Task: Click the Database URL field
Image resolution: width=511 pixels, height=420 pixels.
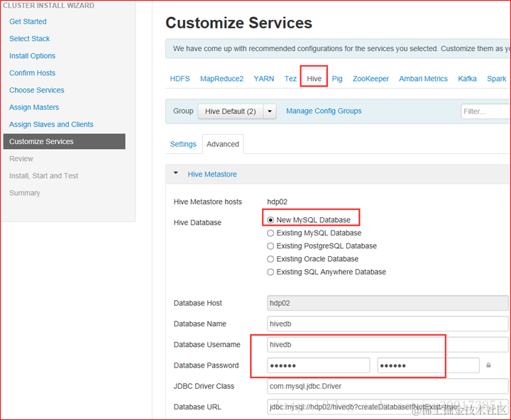Action: coord(388,407)
